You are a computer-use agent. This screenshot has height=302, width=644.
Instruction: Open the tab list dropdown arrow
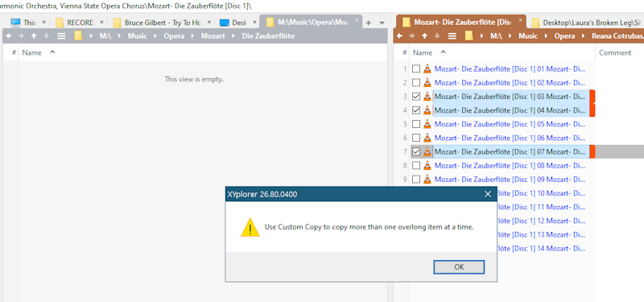pos(382,23)
